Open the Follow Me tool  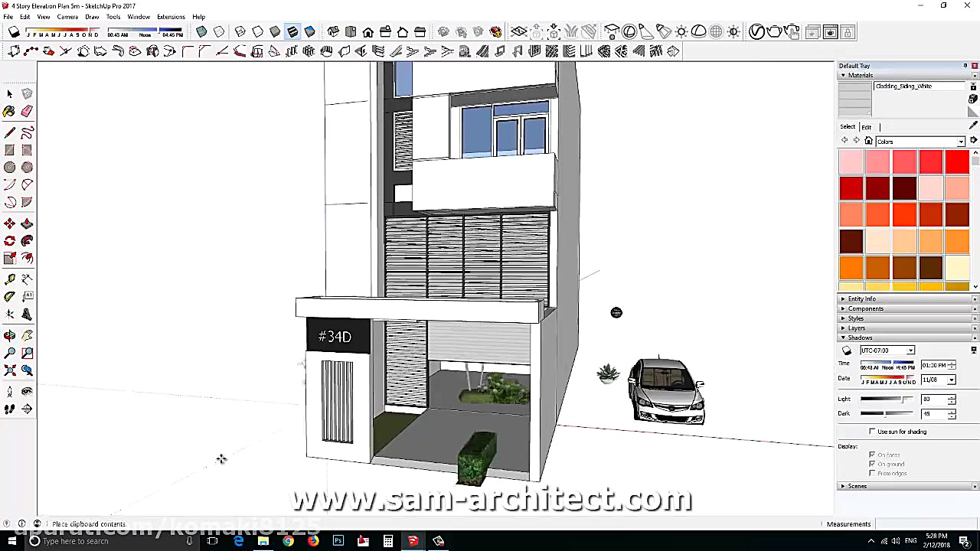tap(27, 240)
